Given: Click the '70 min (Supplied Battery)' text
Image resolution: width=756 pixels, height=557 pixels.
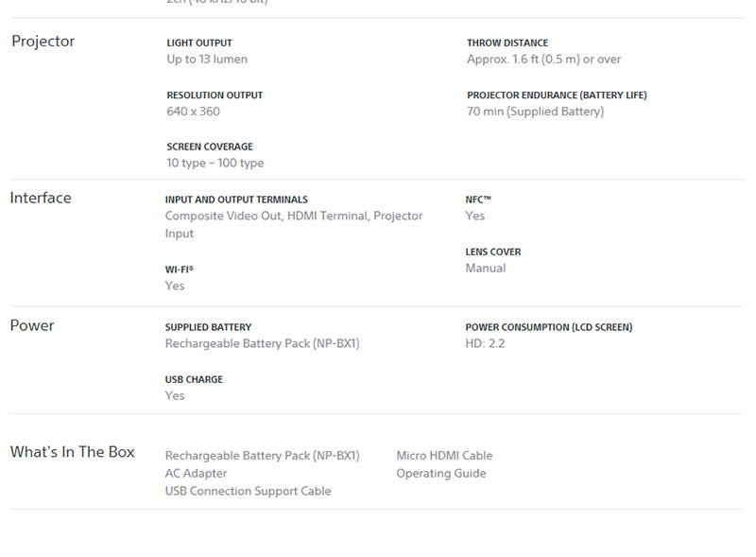Looking at the screenshot, I should (x=535, y=112).
